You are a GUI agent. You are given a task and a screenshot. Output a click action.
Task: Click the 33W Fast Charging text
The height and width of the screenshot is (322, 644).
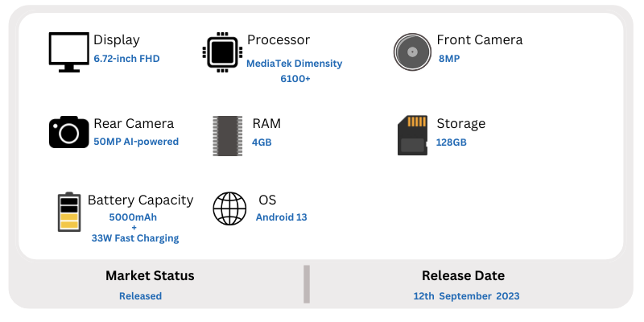(135, 238)
